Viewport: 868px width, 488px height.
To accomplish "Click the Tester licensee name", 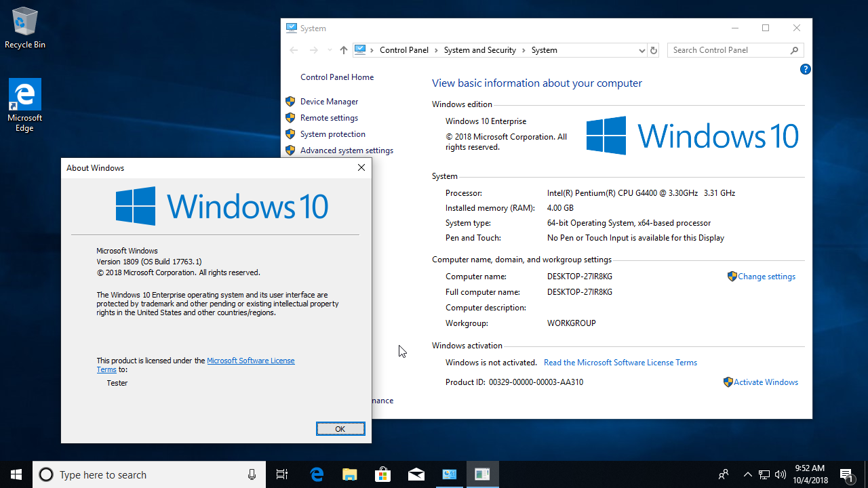I will pyautogui.click(x=117, y=383).
